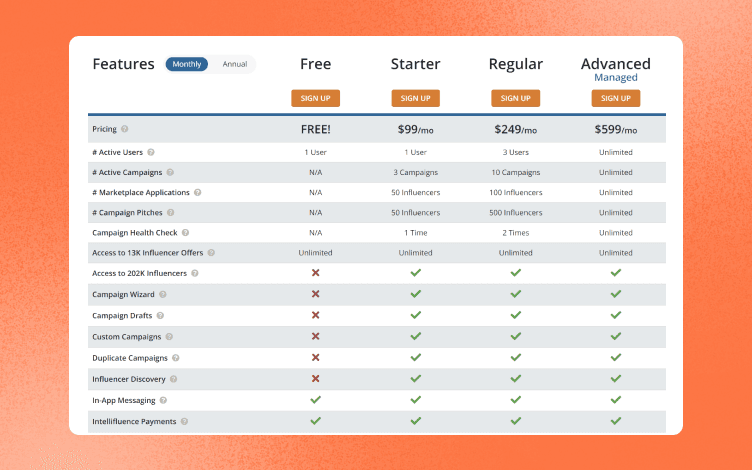Screen dimensions: 752x470
Task: Click the '2 Times' cell
Action: [x=516, y=233]
